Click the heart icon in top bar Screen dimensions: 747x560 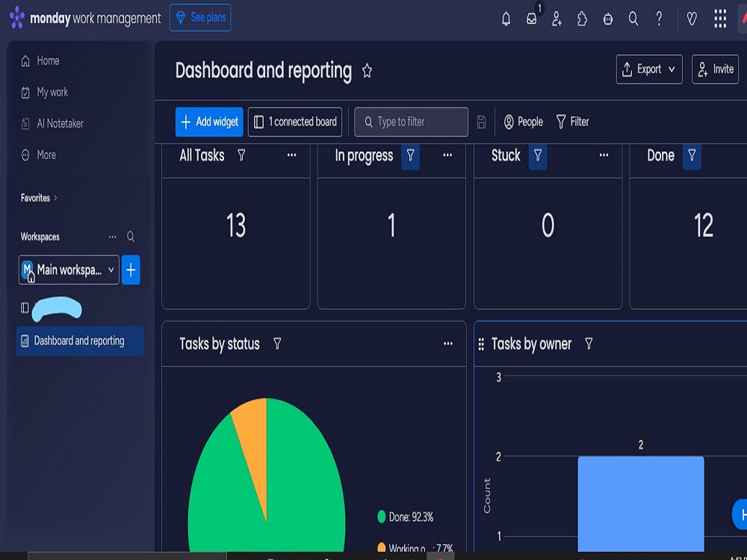click(692, 19)
